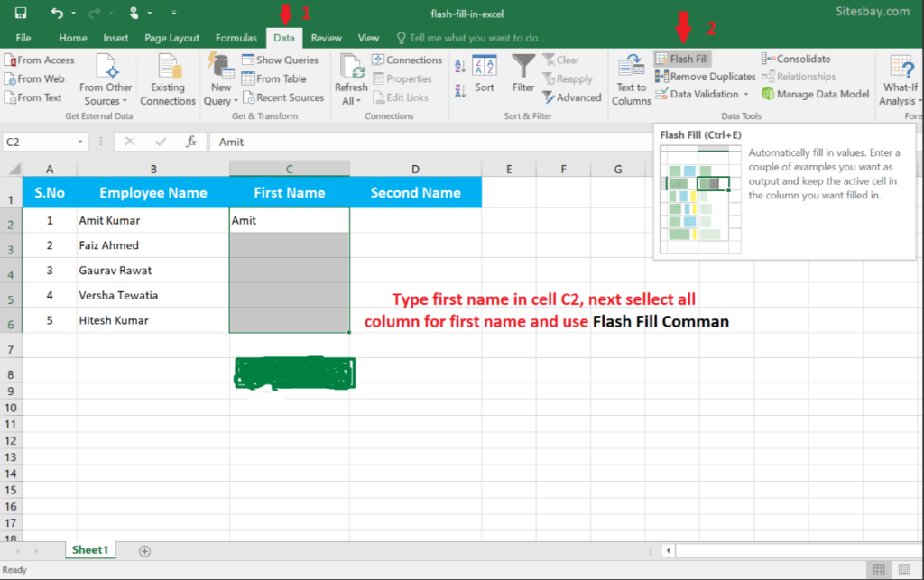
Task: Click Data Validation button
Action: [x=698, y=94]
